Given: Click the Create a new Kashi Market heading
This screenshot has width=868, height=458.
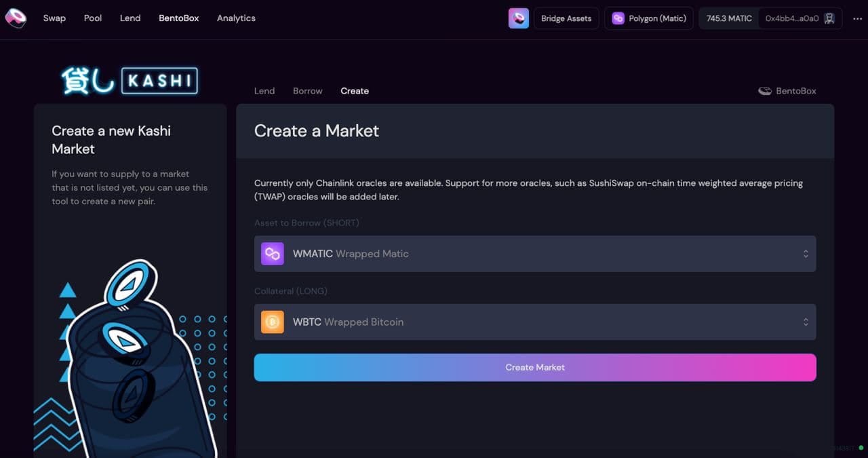Looking at the screenshot, I should pos(111,140).
